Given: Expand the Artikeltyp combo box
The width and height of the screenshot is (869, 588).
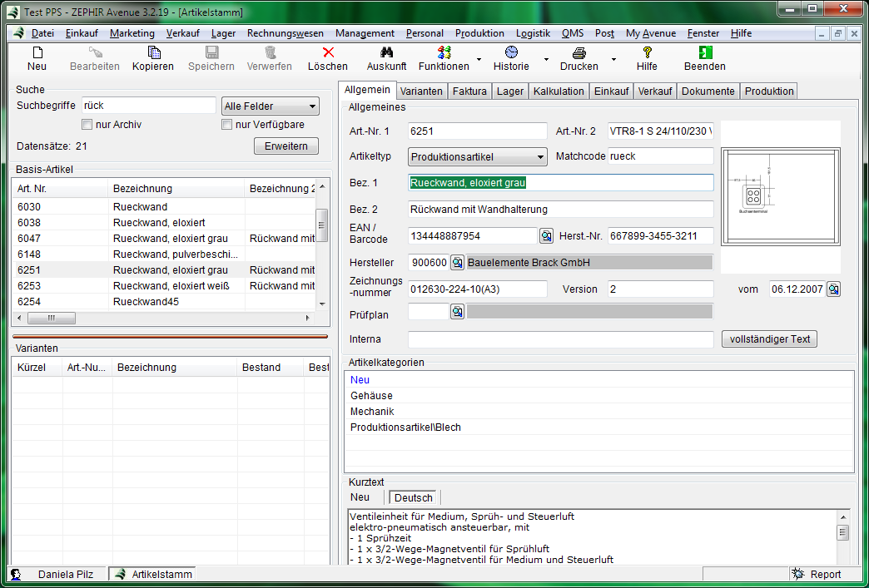Looking at the screenshot, I should point(540,157).
